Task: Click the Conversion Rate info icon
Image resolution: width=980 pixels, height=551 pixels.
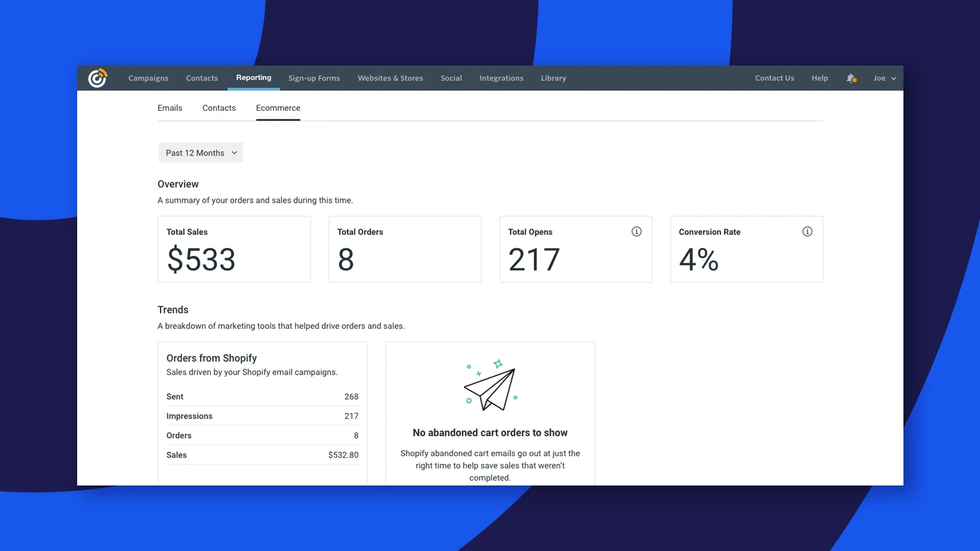Action: pos(807,231)
